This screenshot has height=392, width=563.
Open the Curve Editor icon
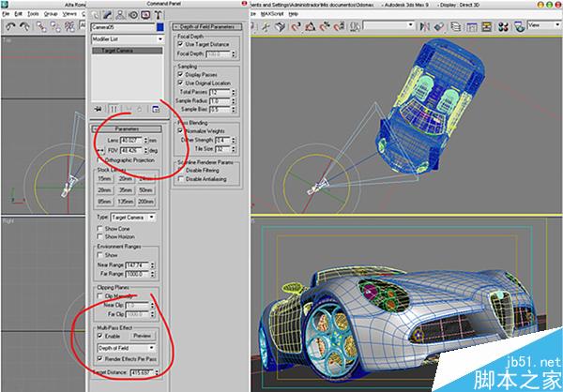click(x=472, y=27)
